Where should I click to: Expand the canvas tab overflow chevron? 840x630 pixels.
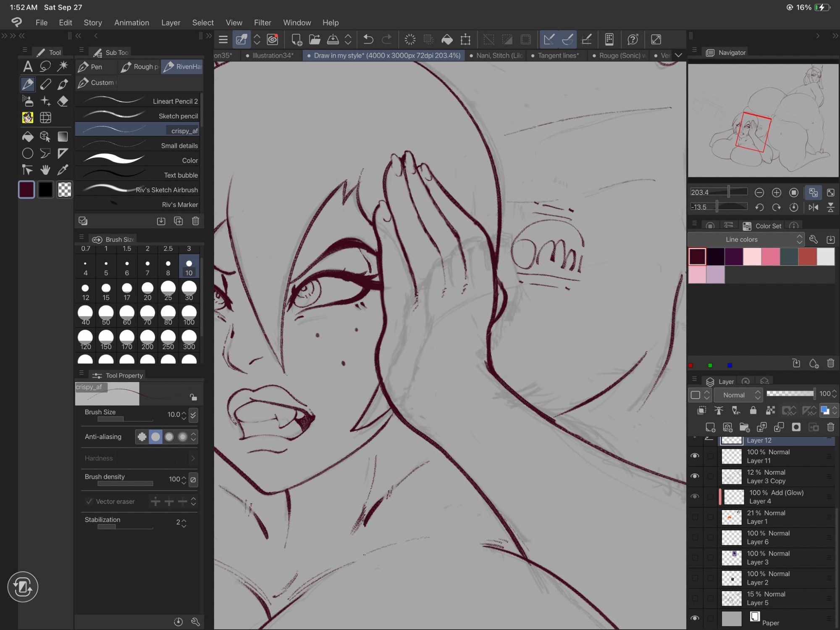678,55
